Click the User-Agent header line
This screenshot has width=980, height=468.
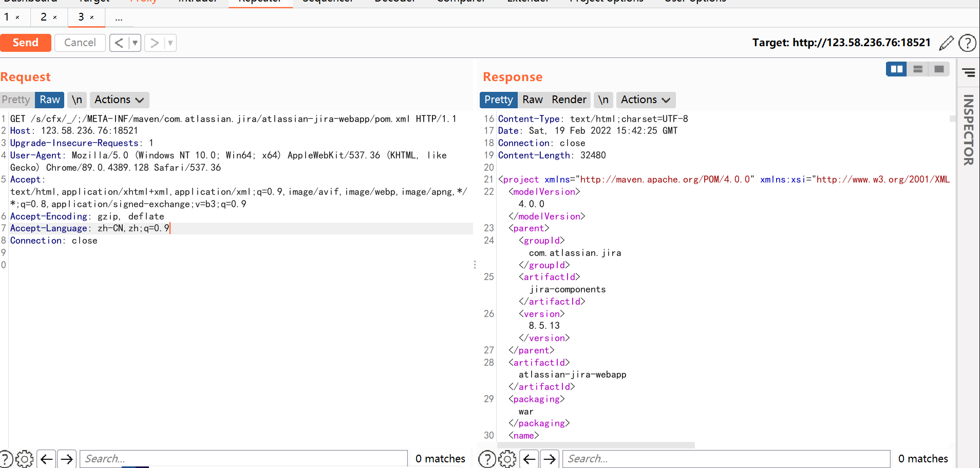tap(229, 161)
